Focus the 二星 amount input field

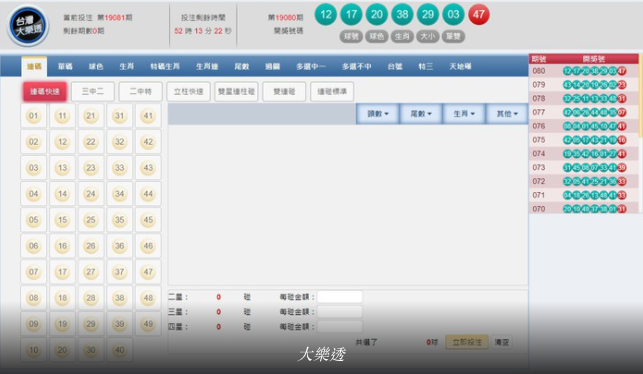tap(340, 296)
